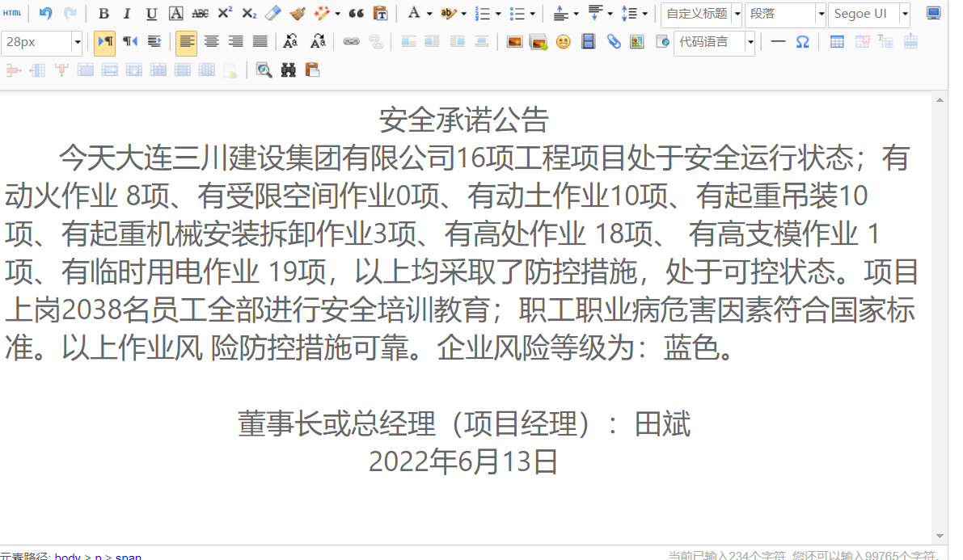Open fullscreen editing mode
Screen dimensions: 963x560
(934, 13)
